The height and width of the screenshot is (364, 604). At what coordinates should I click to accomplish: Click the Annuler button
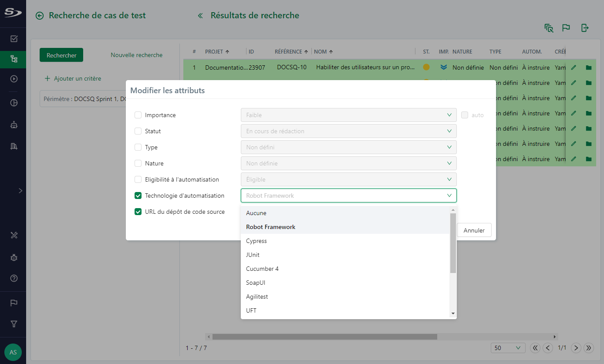click(474, 230)
